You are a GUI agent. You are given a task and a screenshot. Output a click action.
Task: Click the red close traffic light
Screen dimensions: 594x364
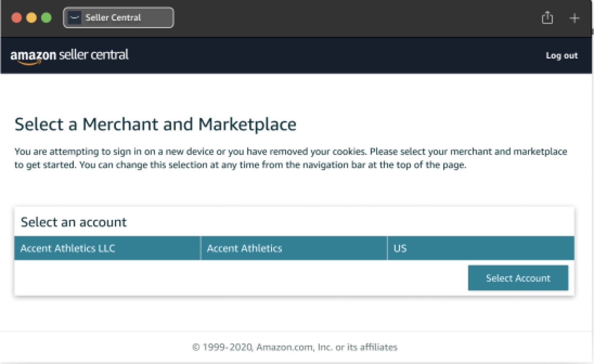[16, 18]
